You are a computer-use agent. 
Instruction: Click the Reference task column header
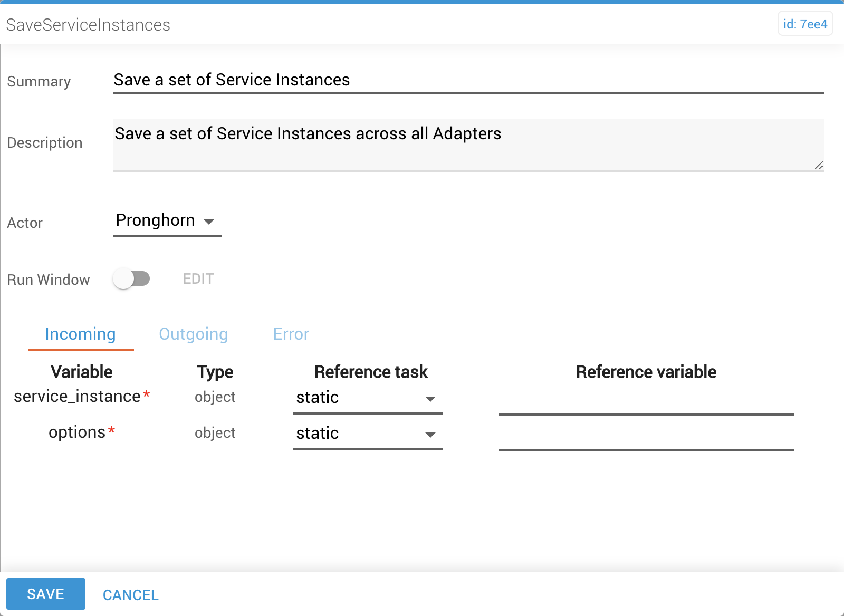coord(371,372)
